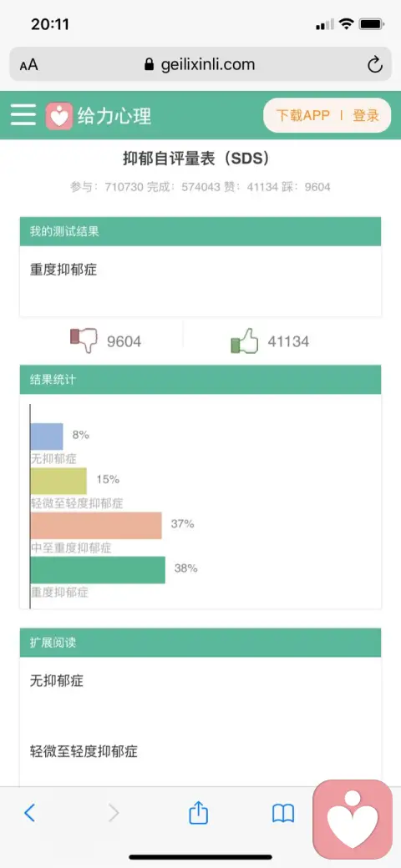Reload page with Safari refresh icon
This screenshot has width=401, height=868.
pos(375,65)
